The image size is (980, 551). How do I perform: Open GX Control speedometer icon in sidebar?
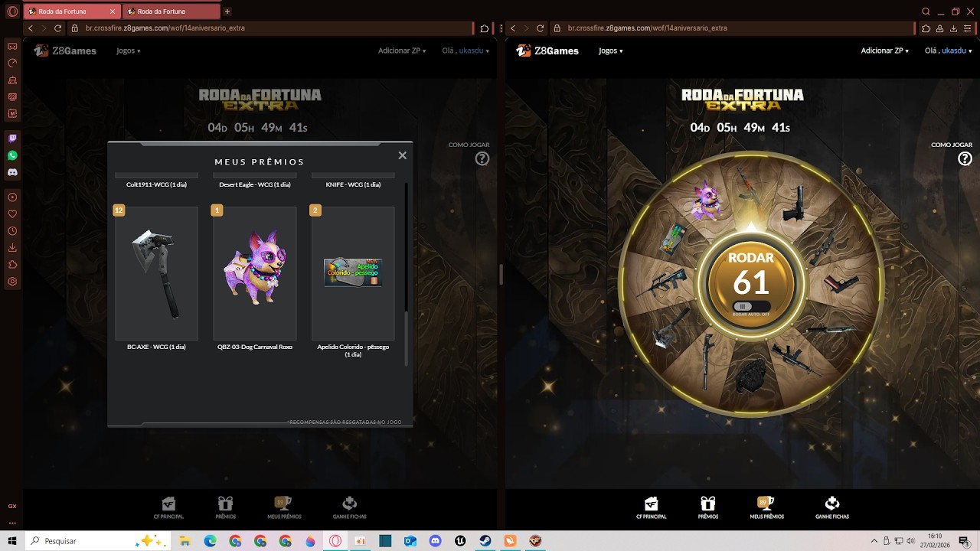click(x=12, y=63)
